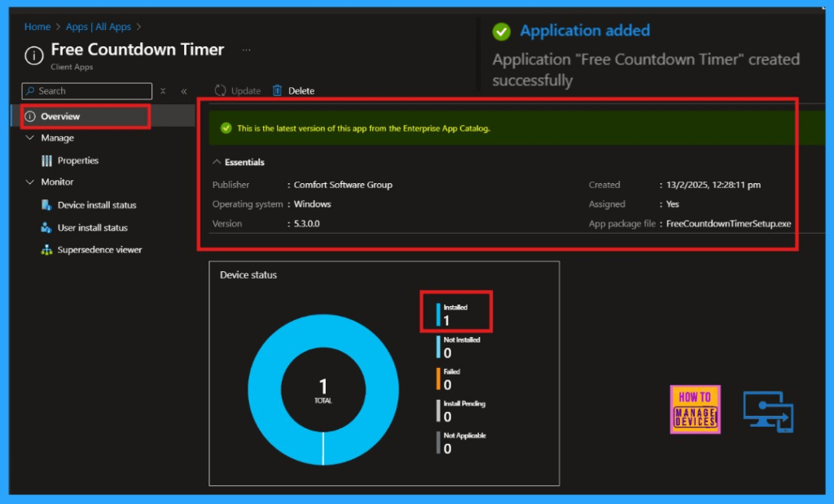Click the info icon beside Free Countdown Timer title

[x=34, y=55]
